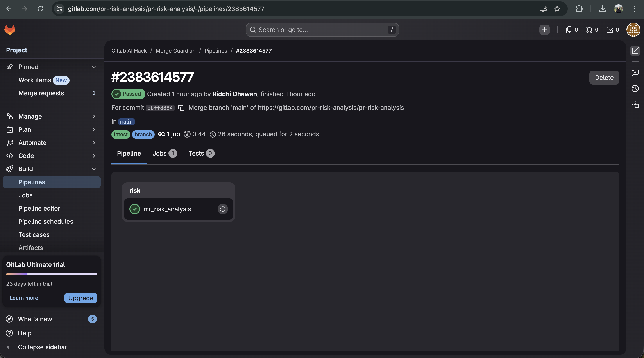Viewport: 644px width, 358px height.
Task: Click the create new plus icon
Action: [x=544, y=30]
